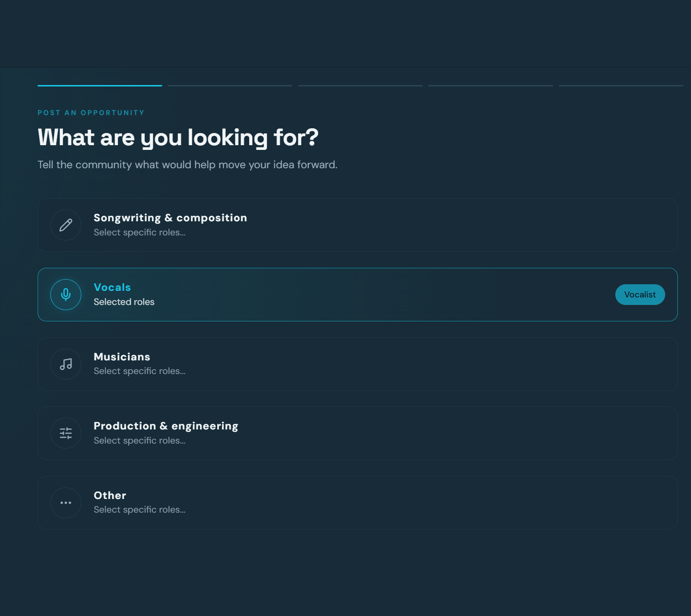
Task: Click the pencil icon for Songwriting & composition
Action: (66, 225)
